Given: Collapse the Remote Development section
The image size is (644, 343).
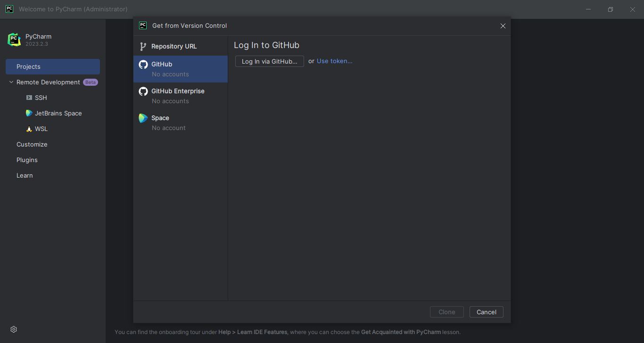Looking at the screenshot, I should coord(11,82).
